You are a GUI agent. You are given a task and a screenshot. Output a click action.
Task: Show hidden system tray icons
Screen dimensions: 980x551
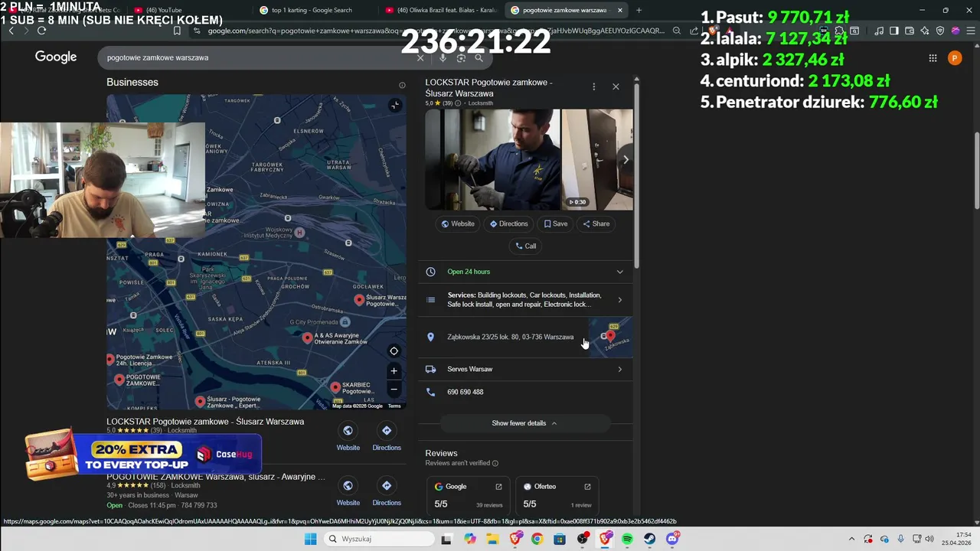tap(852, 539)
